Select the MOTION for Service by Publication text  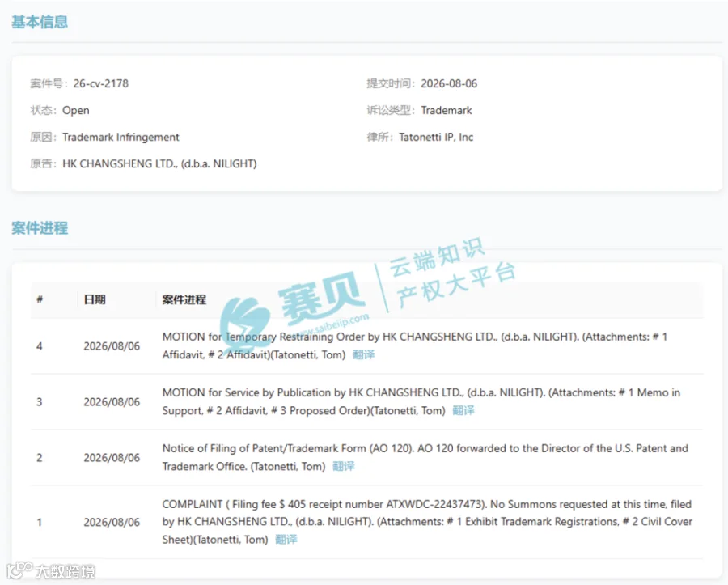(421, 401)
